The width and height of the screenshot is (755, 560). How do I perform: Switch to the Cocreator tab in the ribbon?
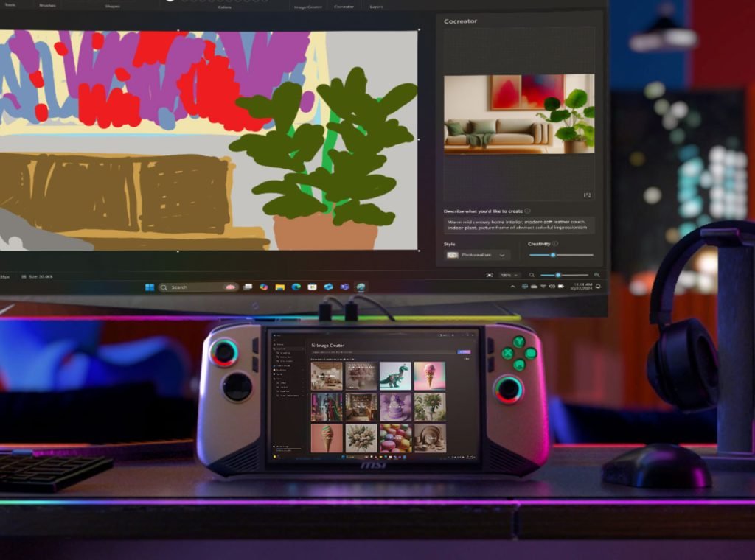click(344, 7)
